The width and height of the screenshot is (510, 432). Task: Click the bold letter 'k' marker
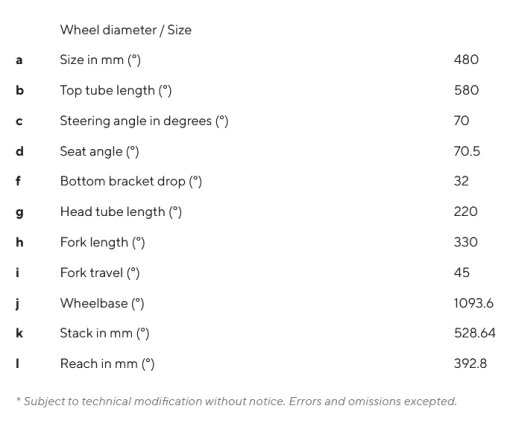[x=19, y=333]
